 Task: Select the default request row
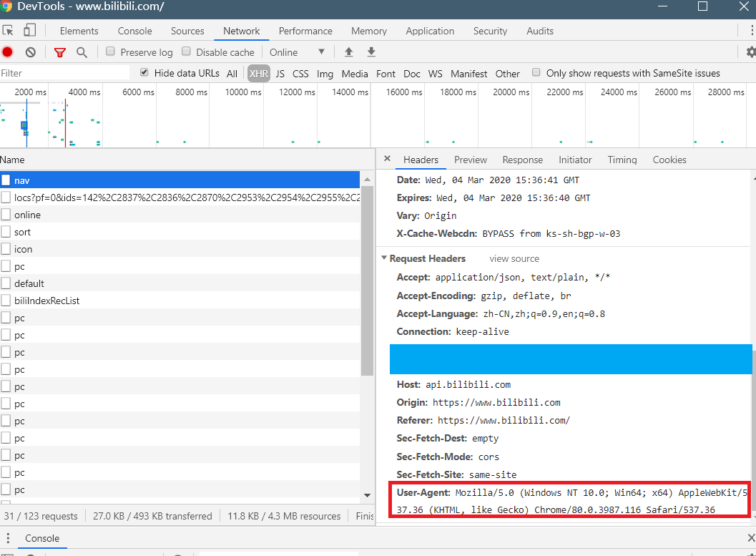180,283
